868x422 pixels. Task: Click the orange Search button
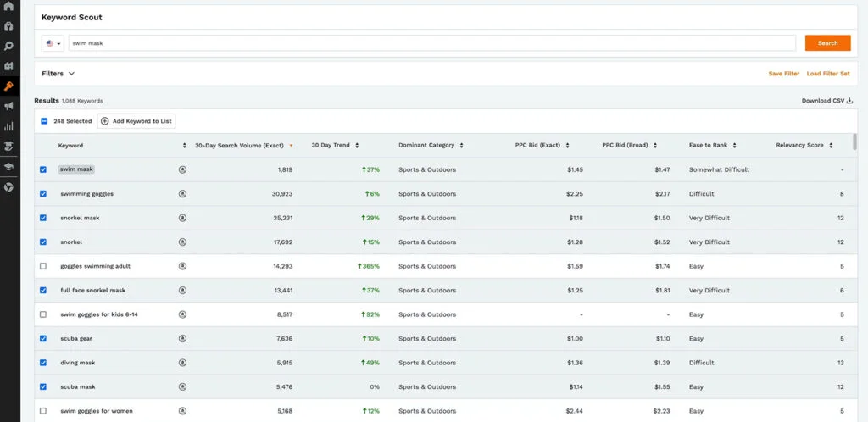click(x=827, y=43)
